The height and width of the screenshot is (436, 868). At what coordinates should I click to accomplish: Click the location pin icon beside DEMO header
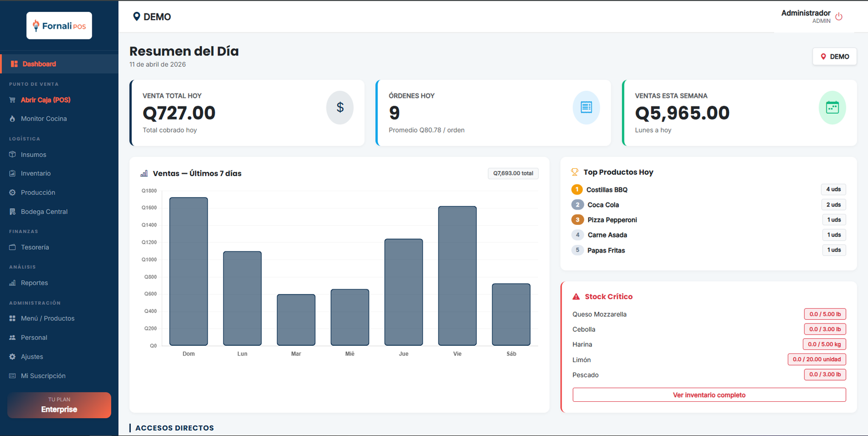137,17
